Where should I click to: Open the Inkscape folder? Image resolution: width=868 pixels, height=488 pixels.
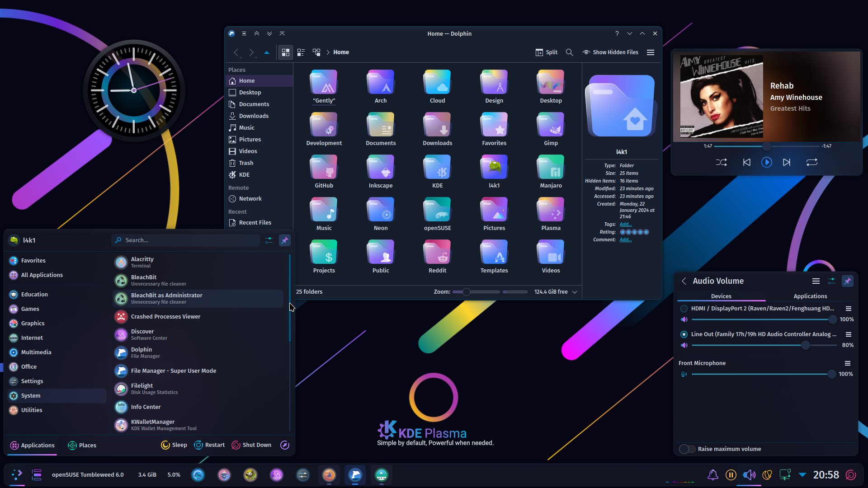(381, 172)
